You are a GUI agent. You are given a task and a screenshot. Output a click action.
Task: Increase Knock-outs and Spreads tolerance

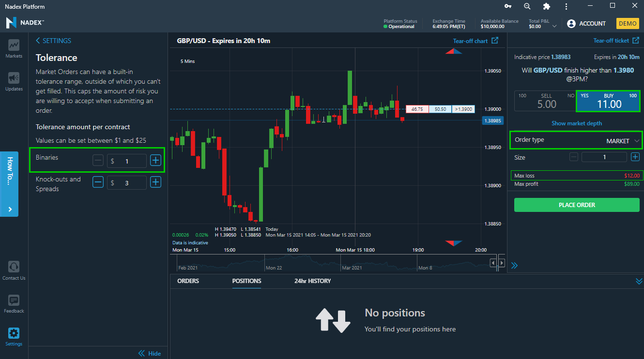[155, 182]
